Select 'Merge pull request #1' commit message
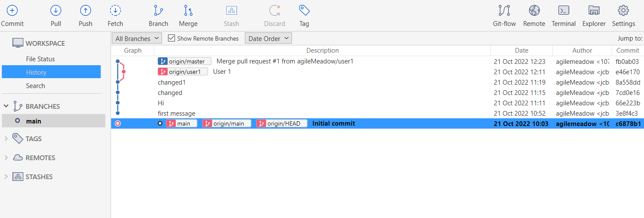 (285, 61)
